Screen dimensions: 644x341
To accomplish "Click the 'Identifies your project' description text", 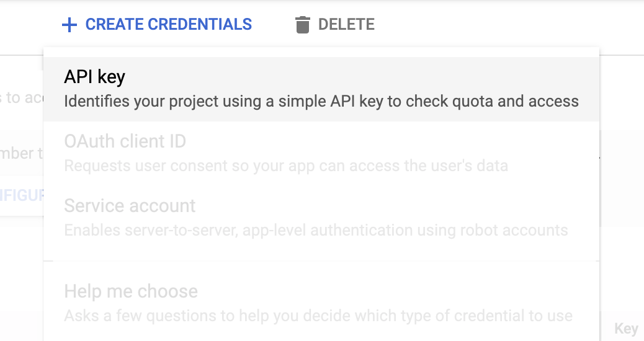I will [x=321, y=101].
